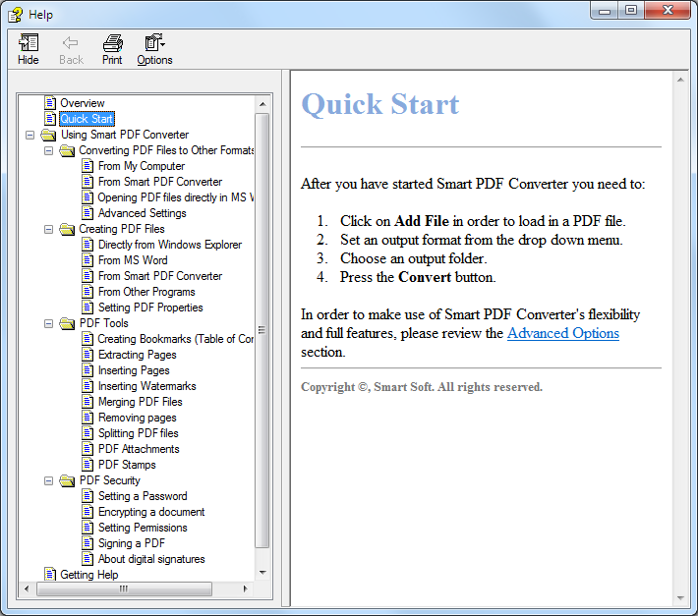Click the horizontal scrollbar right arrow
The width and height of the screenshot is (698, 616).
coord(247,589)
